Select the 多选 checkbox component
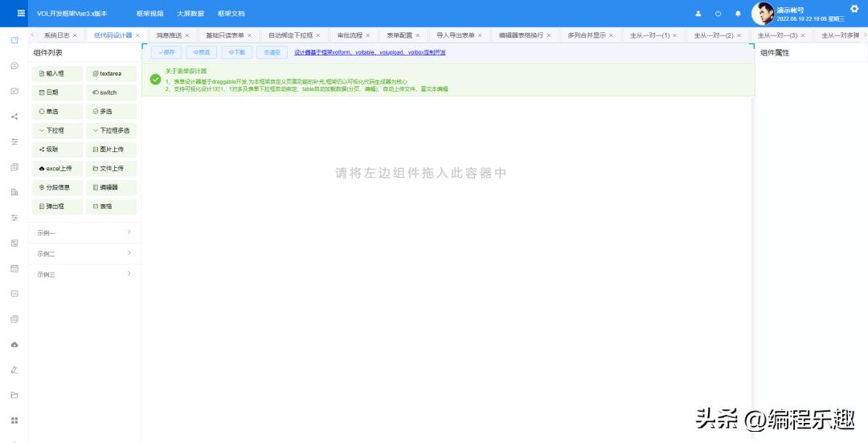This screenshot has width=868, height=443. click(x=111, y=111)
